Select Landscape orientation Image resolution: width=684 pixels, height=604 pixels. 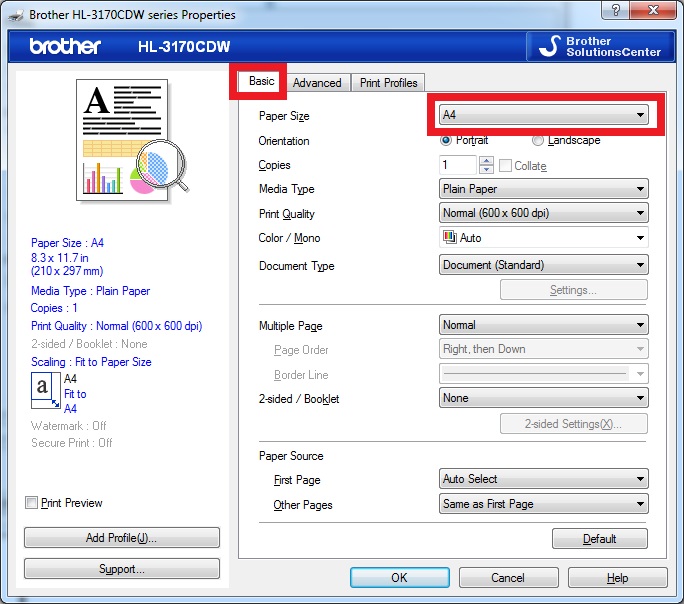pos(566,140)
